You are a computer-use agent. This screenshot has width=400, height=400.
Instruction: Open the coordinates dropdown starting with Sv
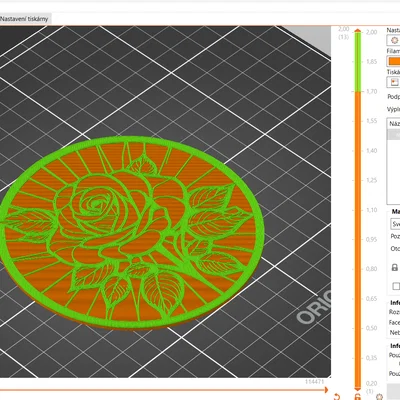395,224
